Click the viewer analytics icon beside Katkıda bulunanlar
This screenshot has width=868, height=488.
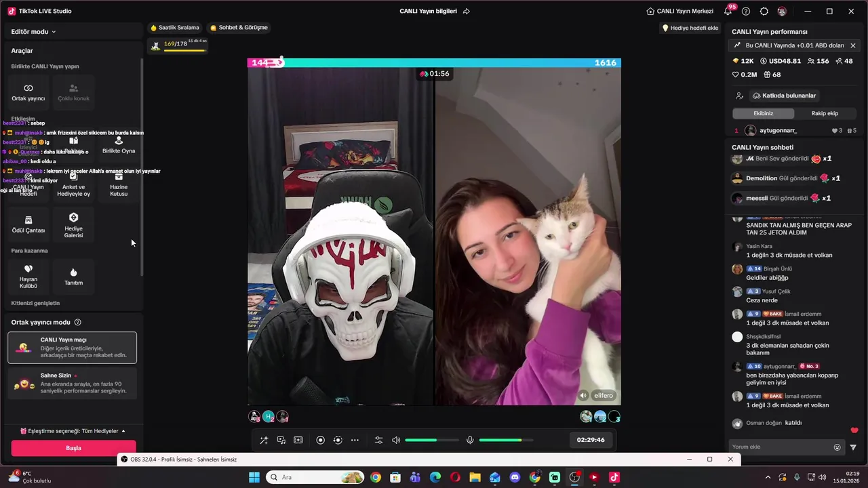pyautogui.click(x=739, y=96)
